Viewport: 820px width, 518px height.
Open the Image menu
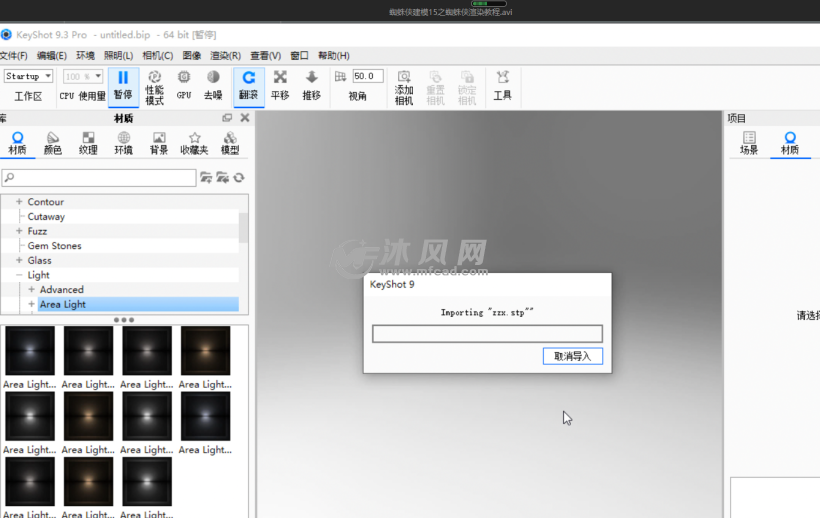click(x=192, y=55)
